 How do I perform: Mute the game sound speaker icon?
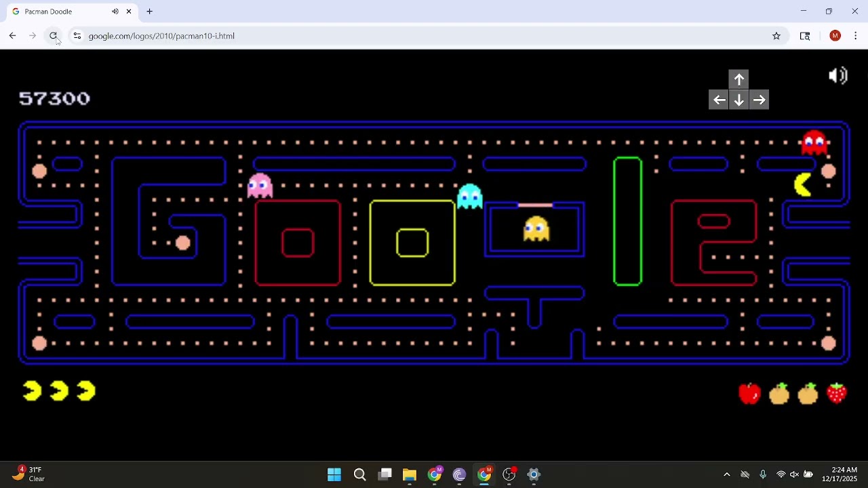click(x=838, y=75)
